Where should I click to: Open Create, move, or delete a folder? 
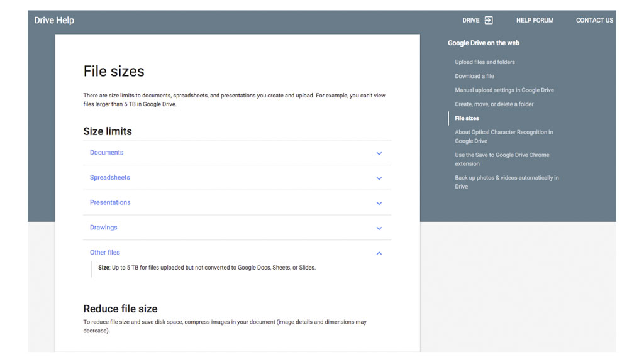[x=494, y=104]
